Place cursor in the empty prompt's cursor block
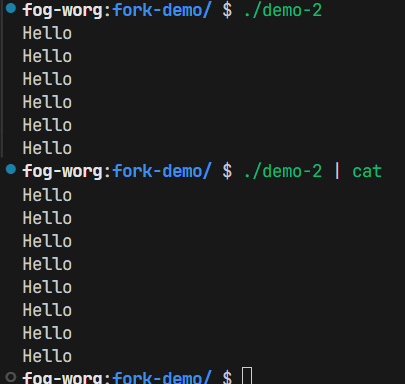Screen dimensions: 405x384 tap(247, 376)
